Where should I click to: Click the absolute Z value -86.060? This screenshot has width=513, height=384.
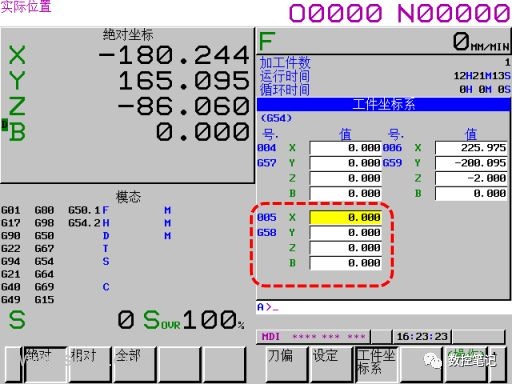(x=184, y=106)
